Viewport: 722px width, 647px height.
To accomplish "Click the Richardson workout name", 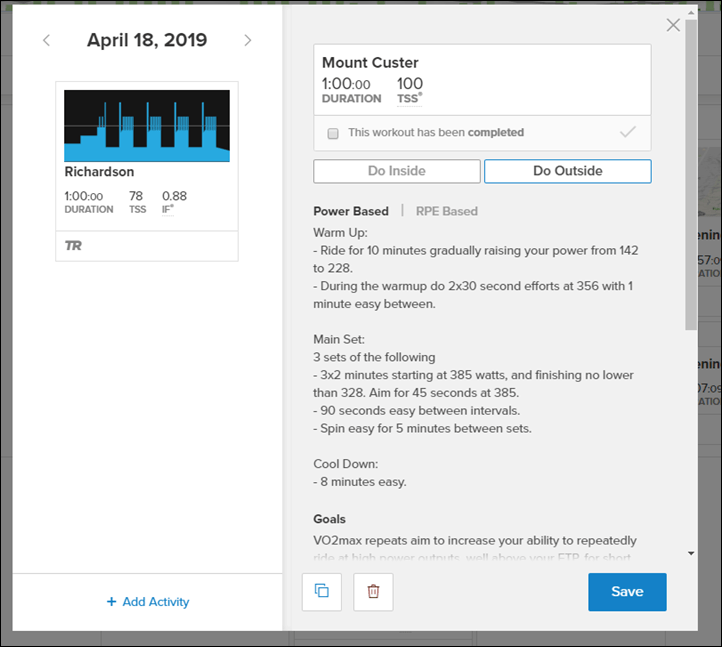I will (x=99, y=172).
